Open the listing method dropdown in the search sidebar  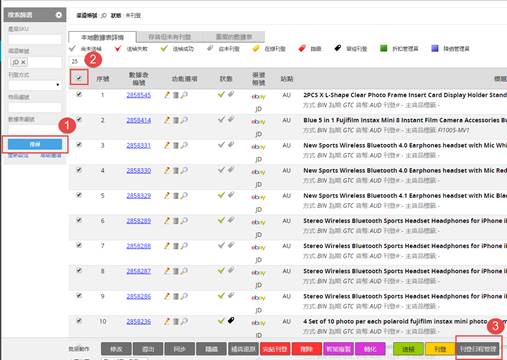35,85
